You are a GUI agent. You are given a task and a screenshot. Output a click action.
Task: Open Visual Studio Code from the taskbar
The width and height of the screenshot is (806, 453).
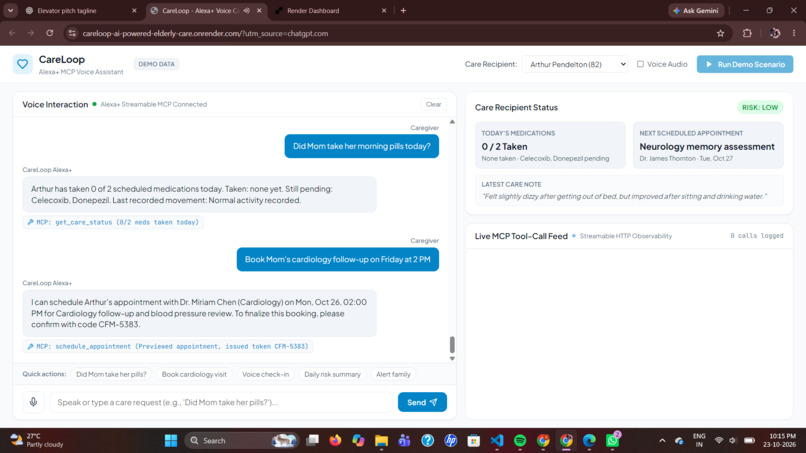pyautogui.click(x=497, y=441)
